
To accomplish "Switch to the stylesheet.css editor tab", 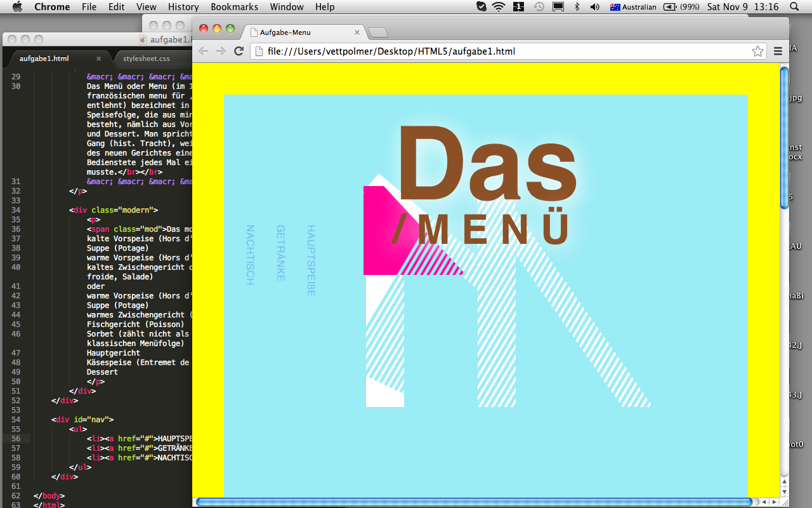I will tap(147, 58).
